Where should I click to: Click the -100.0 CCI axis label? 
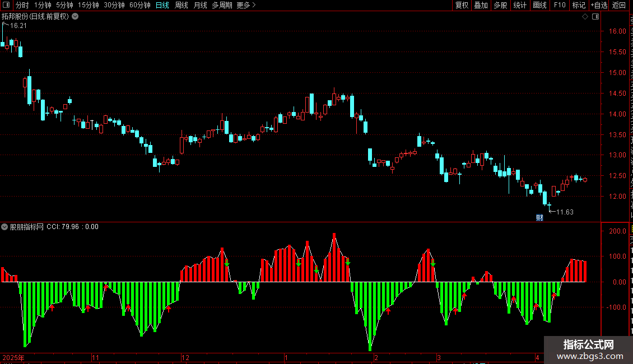616,307
